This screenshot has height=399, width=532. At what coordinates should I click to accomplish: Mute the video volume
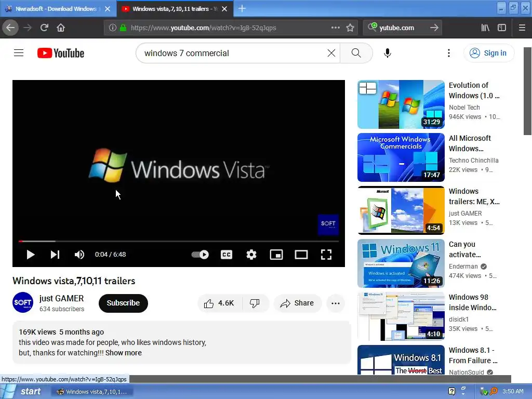(79, 255)
